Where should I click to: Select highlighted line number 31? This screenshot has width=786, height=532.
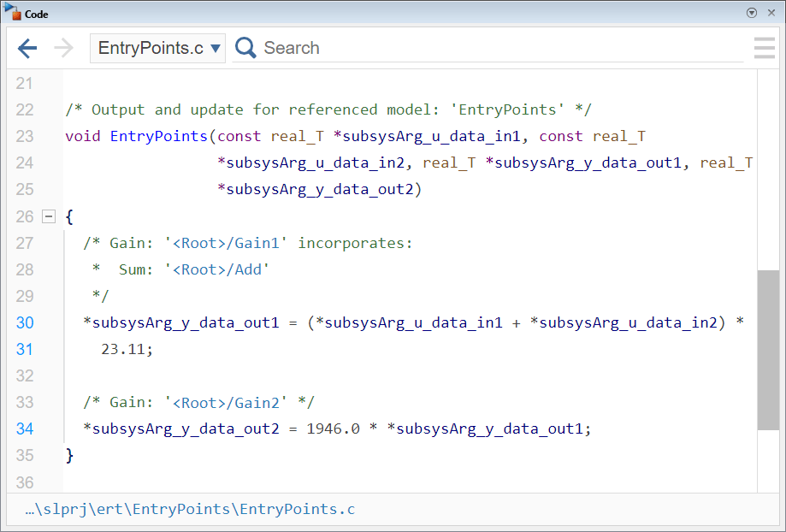click(25, 349)
